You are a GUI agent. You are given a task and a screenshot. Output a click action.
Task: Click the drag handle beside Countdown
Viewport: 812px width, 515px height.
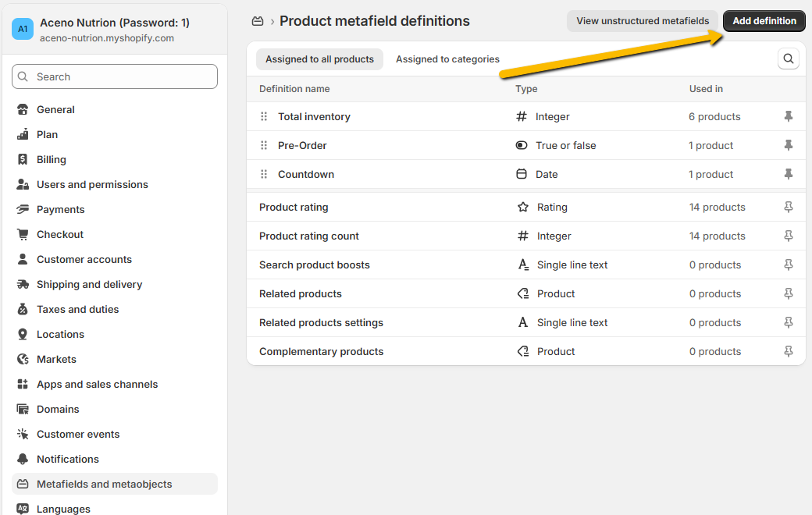(264, 175)
